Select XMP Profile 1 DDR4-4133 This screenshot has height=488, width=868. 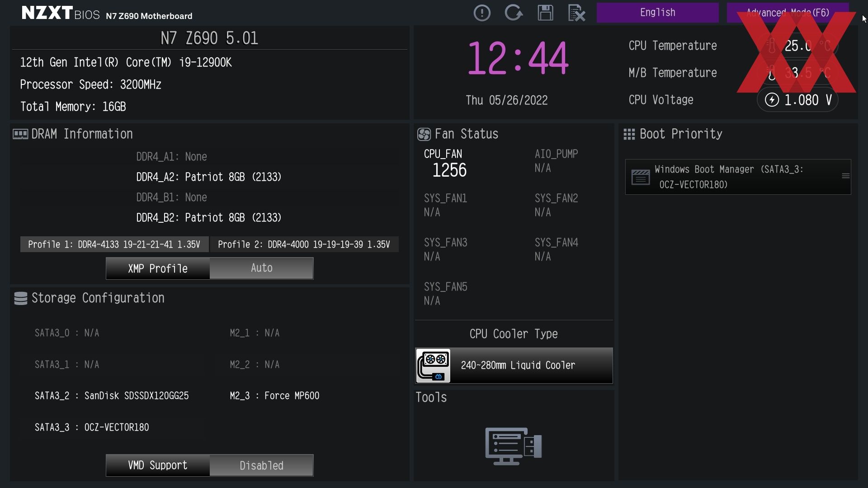[x=114, y=244]
